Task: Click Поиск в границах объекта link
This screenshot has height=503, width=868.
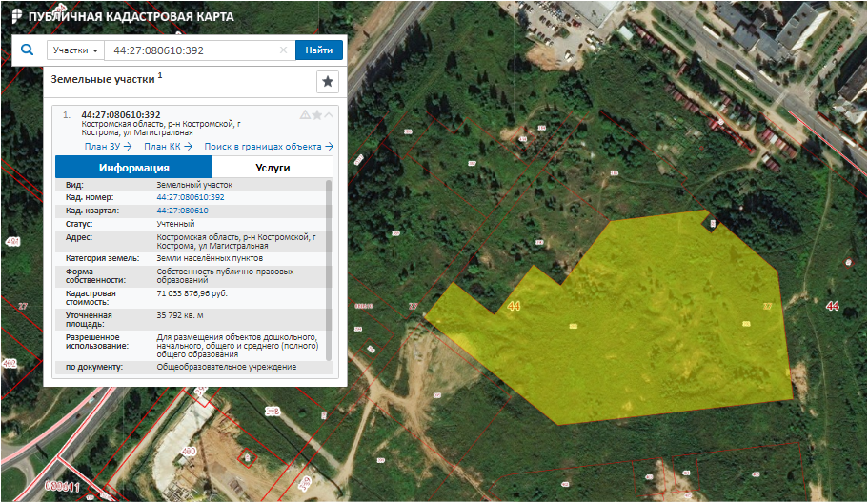Action: click(269, 147)
